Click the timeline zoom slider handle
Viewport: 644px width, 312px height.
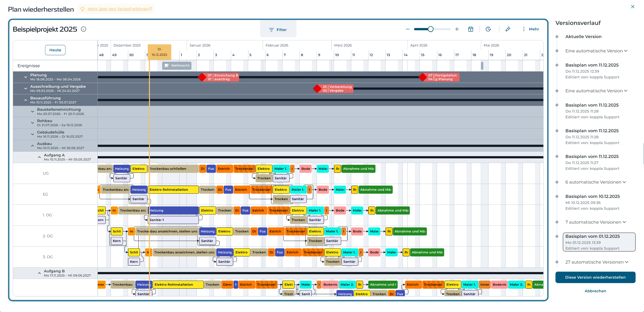(x=430, y=29)
